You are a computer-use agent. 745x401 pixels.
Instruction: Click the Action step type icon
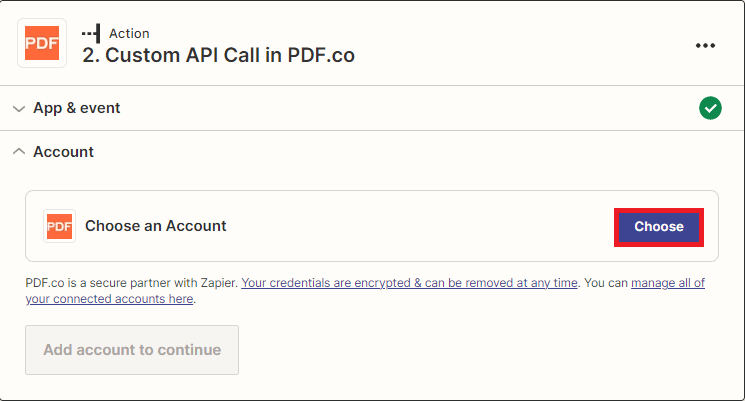[91, 33]
